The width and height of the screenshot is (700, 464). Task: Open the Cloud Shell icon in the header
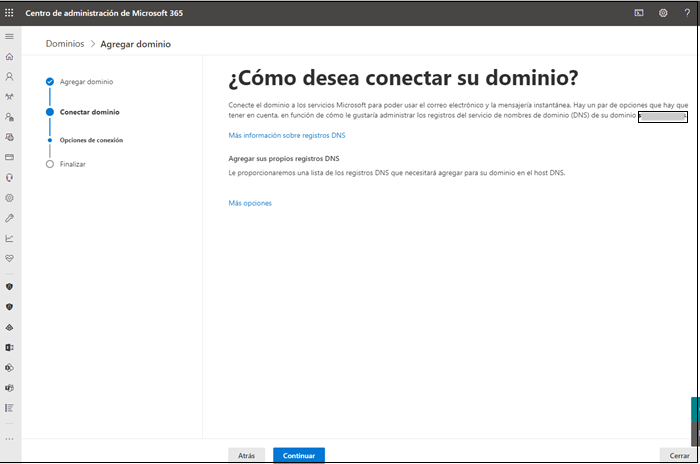[639, 13]
